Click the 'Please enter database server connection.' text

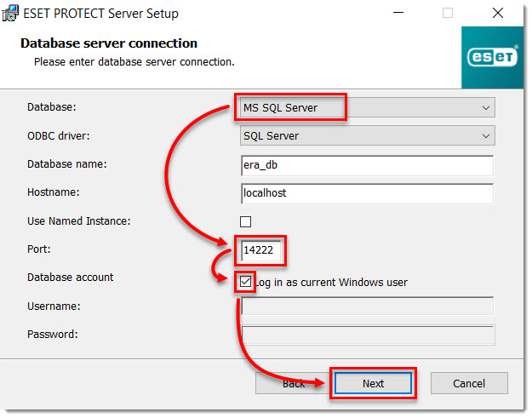tap(134, 62)
